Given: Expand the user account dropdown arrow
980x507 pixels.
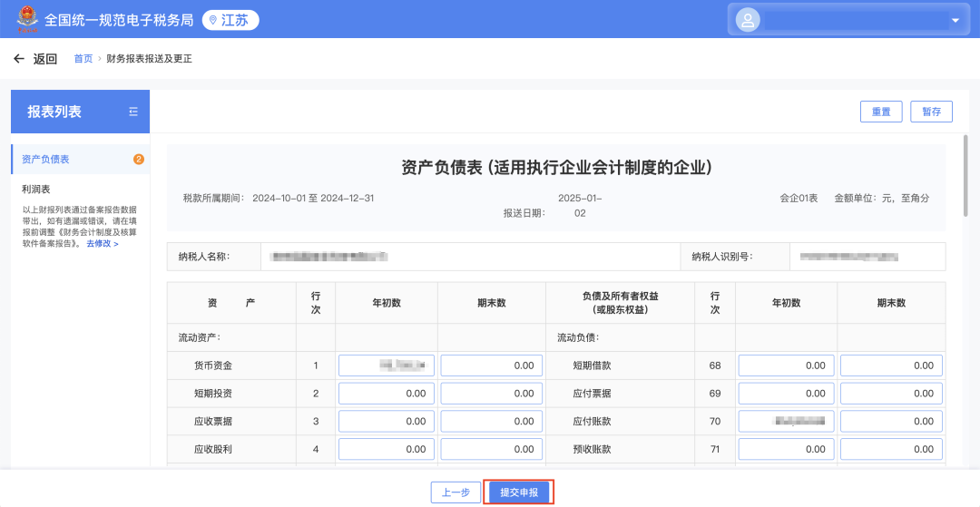Looking at the screenshot, I should coord(955,21).
